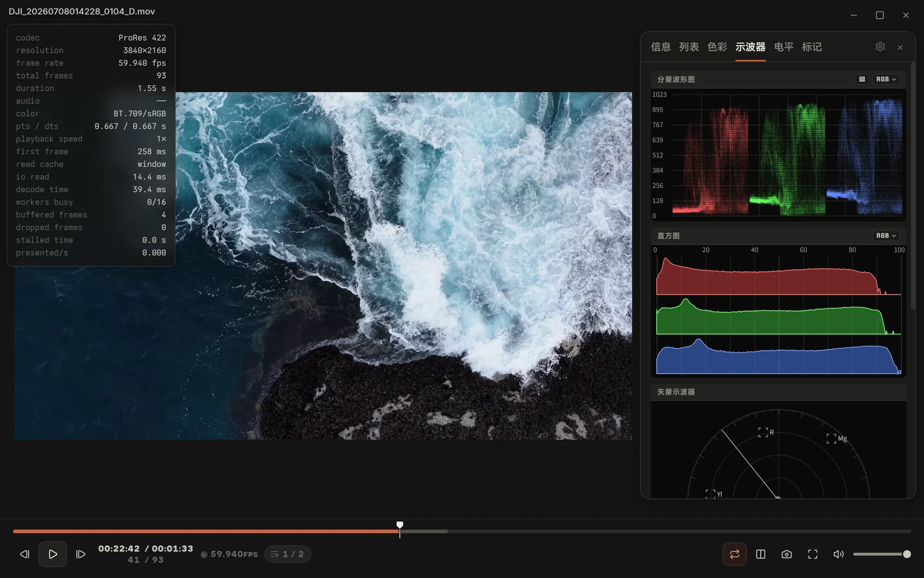Open scopes panel settings gear
The image size is (924, 578).
(x=880, y=47)
